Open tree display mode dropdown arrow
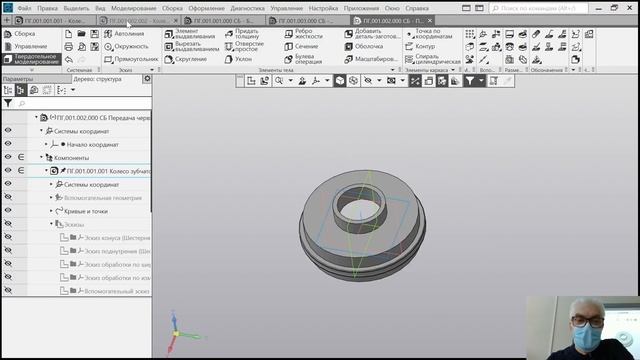 pyautogui.click(x=73, y=90)
